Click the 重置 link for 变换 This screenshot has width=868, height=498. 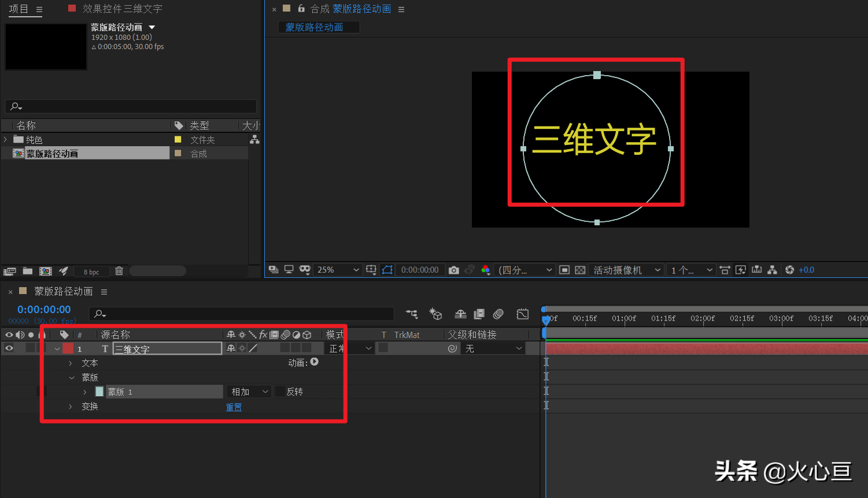234,407
